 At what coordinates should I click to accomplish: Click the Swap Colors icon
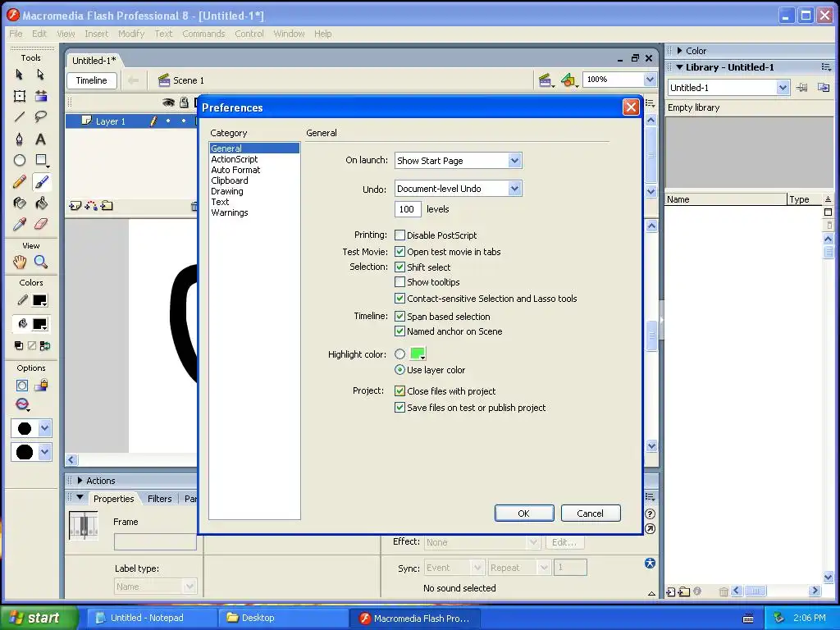(45, 346)
